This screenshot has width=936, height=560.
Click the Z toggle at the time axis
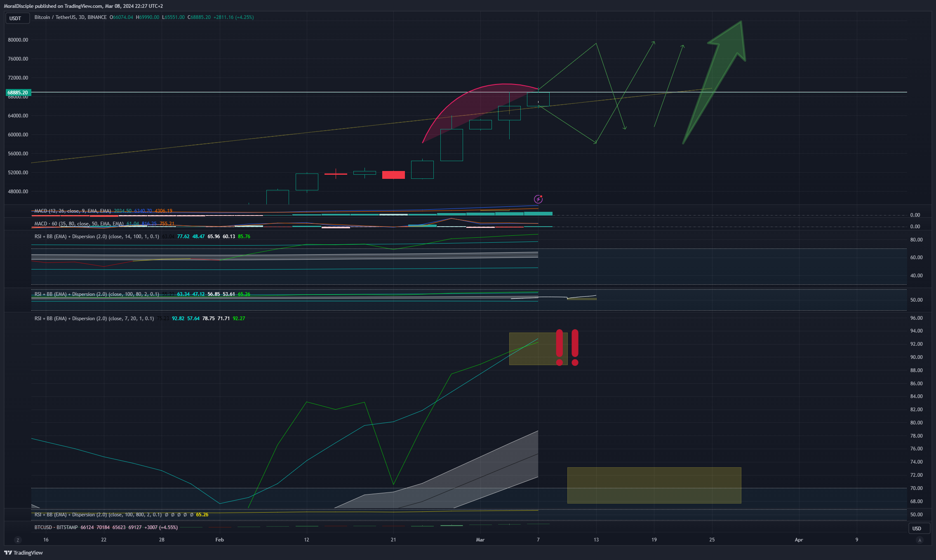18,540
